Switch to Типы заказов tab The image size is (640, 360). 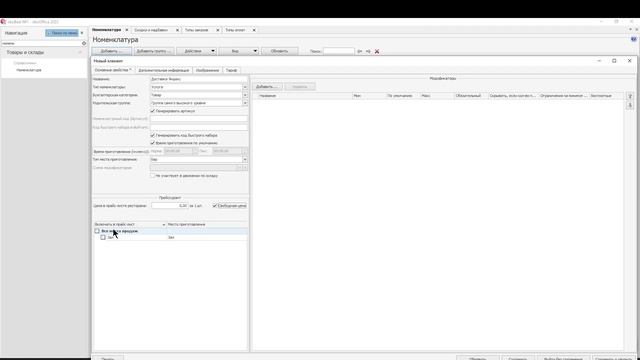(197, 30)
